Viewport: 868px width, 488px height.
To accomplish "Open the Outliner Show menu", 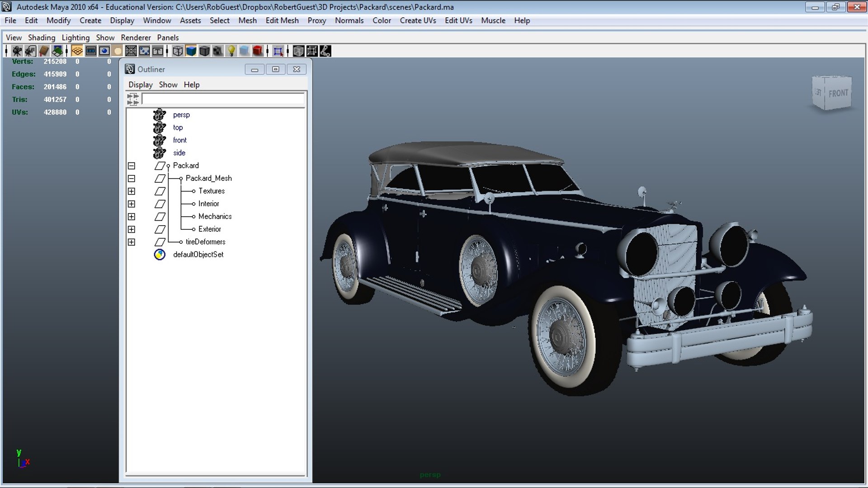I will [x=168, y=85].
